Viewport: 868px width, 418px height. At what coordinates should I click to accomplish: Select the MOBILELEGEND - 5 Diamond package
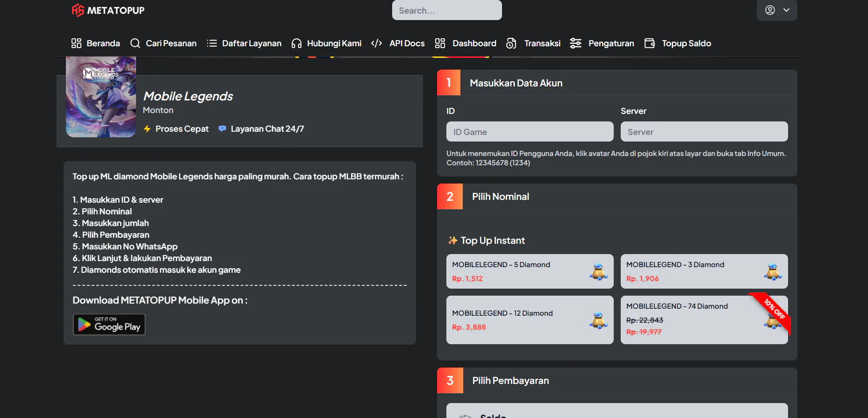[530, 271]
